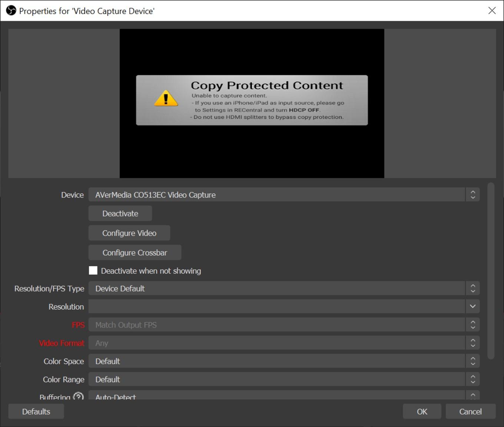The height and width of the screenshot is (427, 504).
Task: Click the red FPS label
Action: point(78,325)
